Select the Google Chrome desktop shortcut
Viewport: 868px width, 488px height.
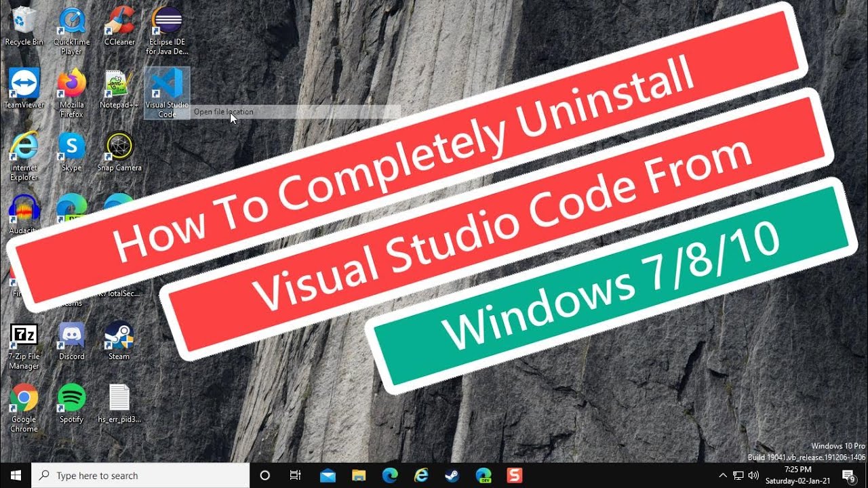tap(24, 409)
